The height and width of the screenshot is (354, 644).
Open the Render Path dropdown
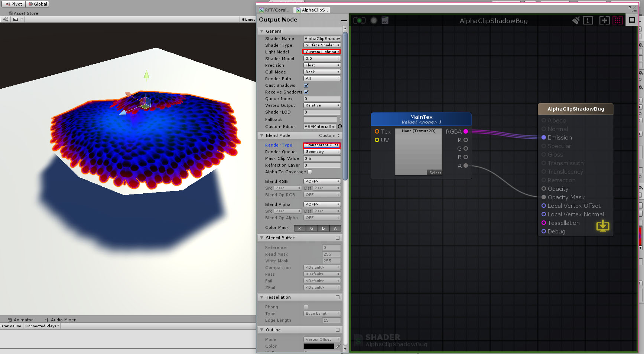click(322, 79)
